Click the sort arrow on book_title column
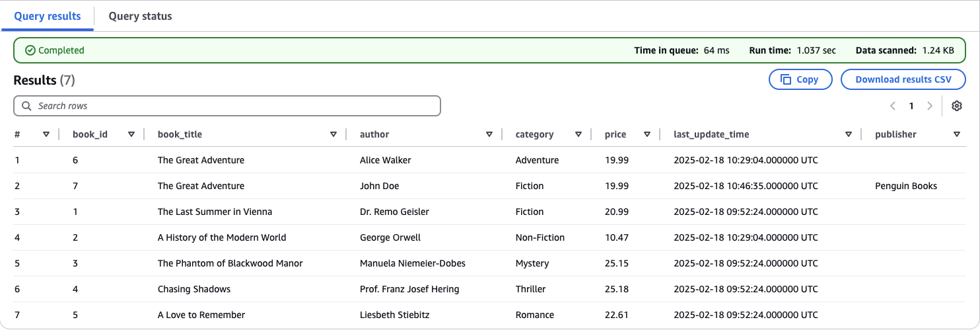The height and width of the screenshot is (330, 980). 333,134
